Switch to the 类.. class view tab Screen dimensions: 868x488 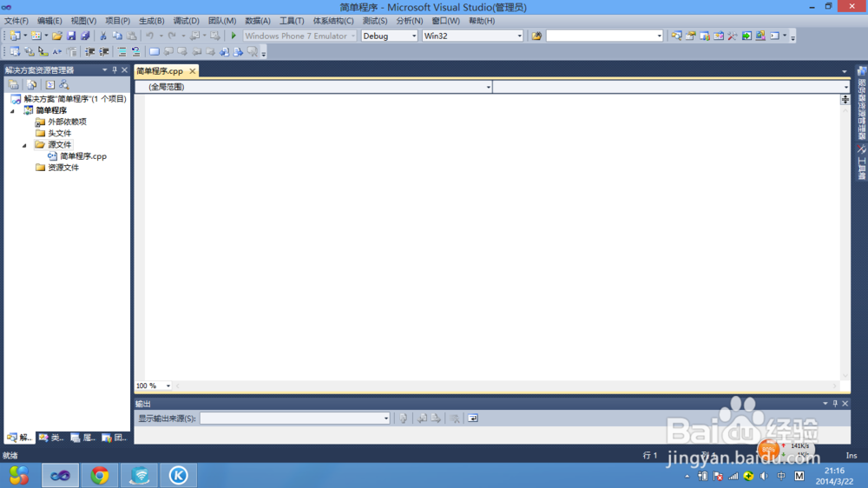tap(51, 438)
